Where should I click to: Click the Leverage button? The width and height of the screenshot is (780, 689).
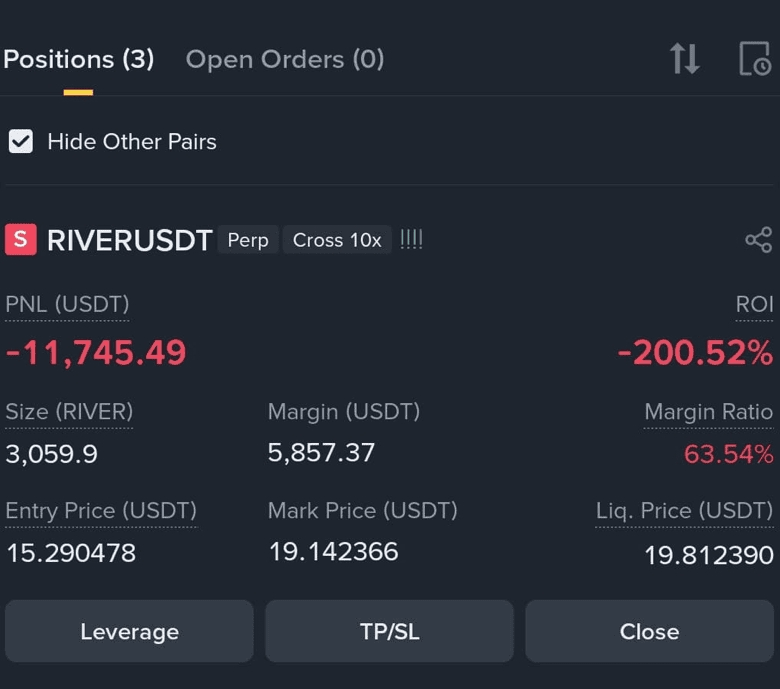click(129, 631)
